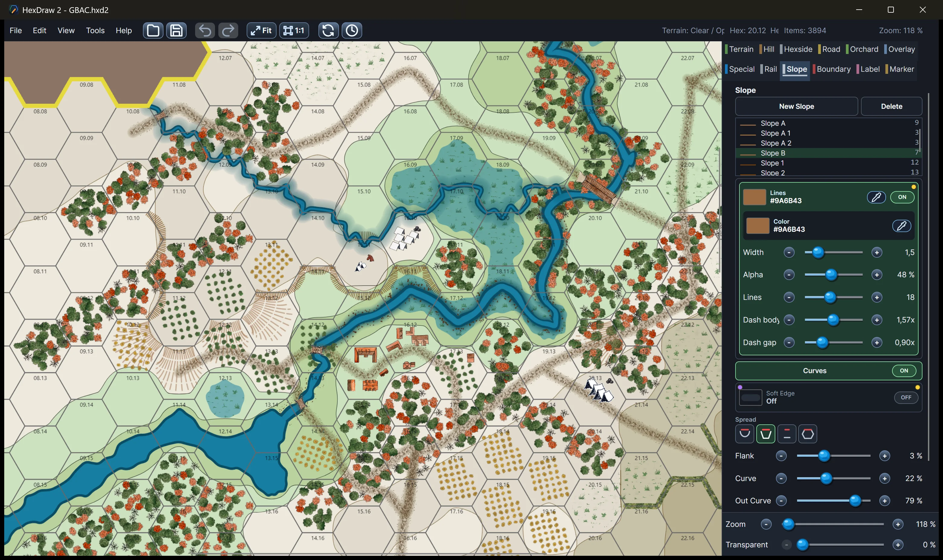943x560 pixels.
Task: Switch to the Hexside tab
Action: 796,49
